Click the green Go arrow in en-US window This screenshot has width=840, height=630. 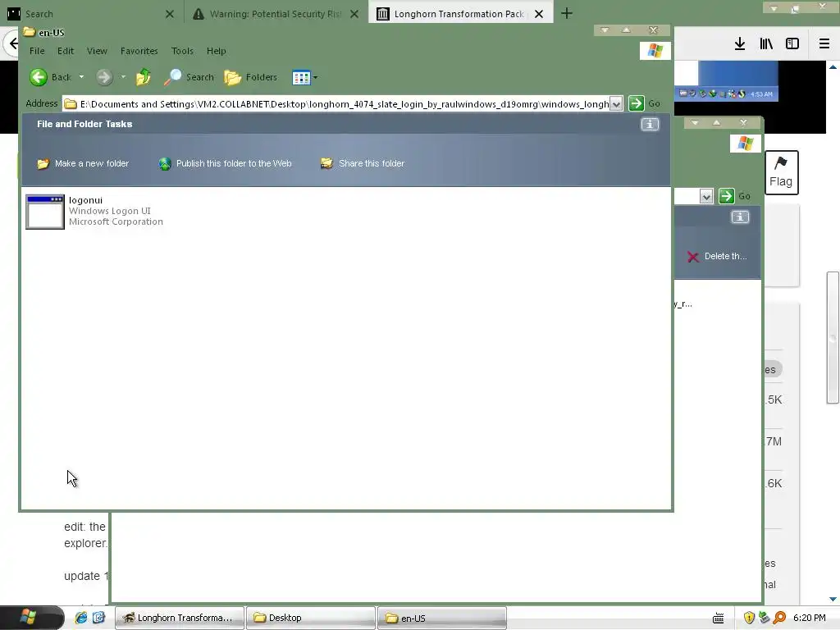pyautogui.click(x=636, y=103)
